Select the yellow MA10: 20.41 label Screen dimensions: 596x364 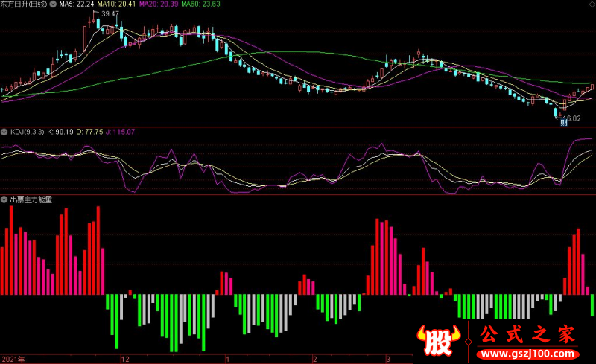116,4
